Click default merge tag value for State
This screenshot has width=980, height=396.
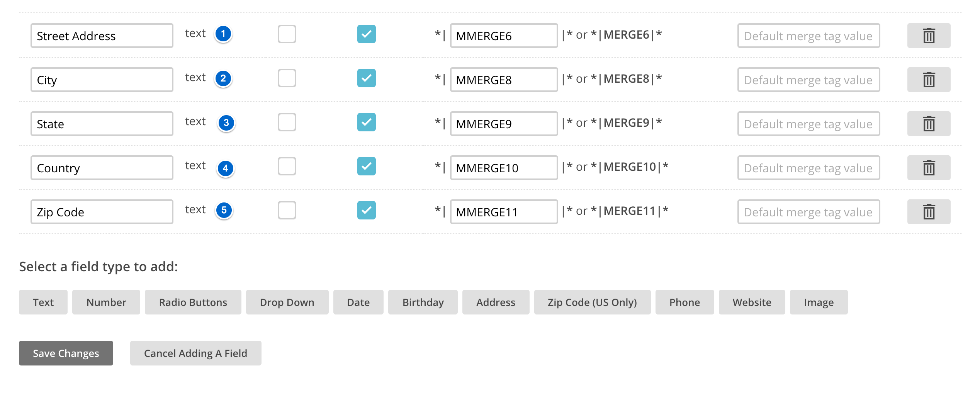point(808,124)
